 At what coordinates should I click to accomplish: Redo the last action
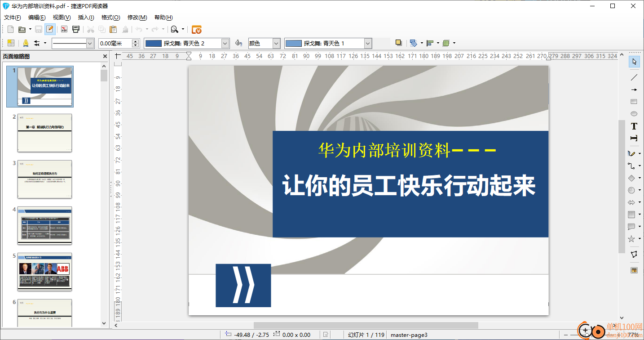pos(154,30)
